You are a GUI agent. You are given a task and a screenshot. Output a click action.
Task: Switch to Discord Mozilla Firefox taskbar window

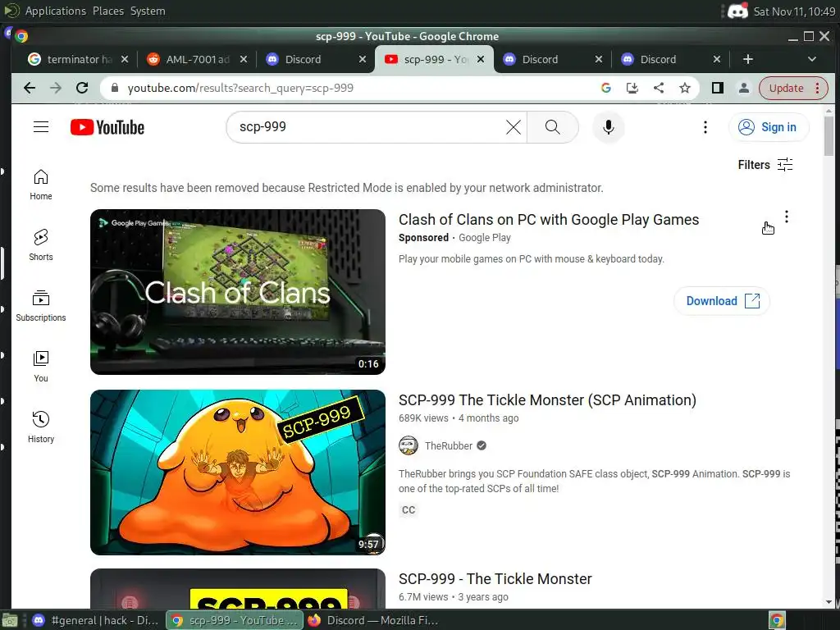pos(373,620)
